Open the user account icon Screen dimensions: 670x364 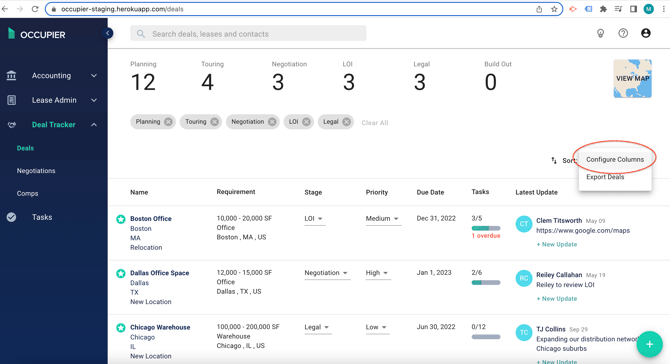pos(646,33)
